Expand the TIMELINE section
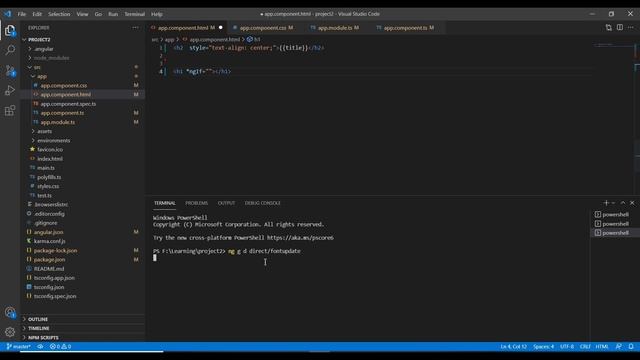 (82, 328)
